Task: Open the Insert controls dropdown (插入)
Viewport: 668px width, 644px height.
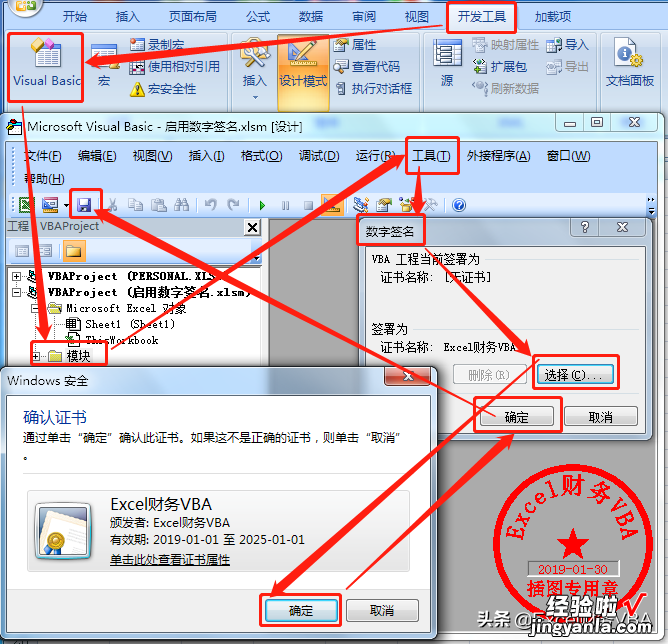Action: (254, 68)
